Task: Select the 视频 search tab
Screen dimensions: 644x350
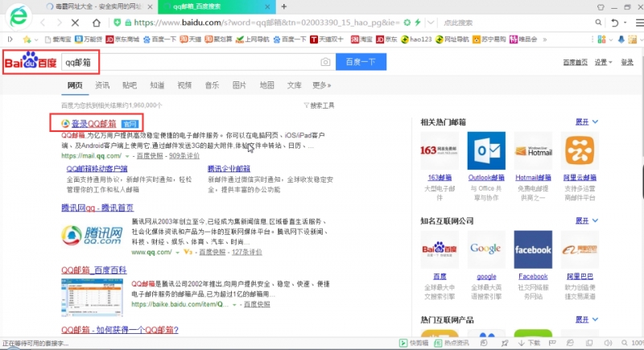Action: pyautogui.click(x=184, y=85)
